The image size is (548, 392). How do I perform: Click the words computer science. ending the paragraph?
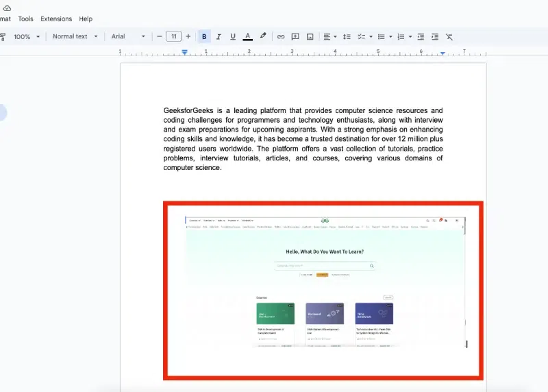(x=192, y=167)
